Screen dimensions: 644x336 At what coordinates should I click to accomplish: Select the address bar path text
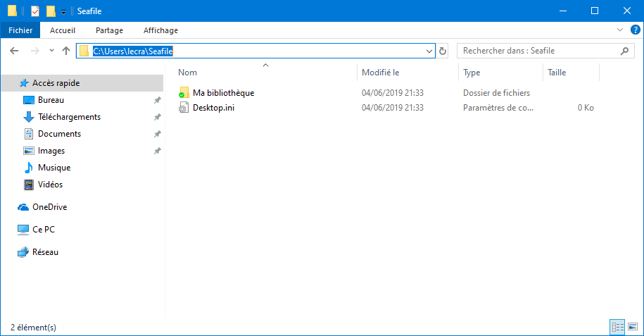132,51
